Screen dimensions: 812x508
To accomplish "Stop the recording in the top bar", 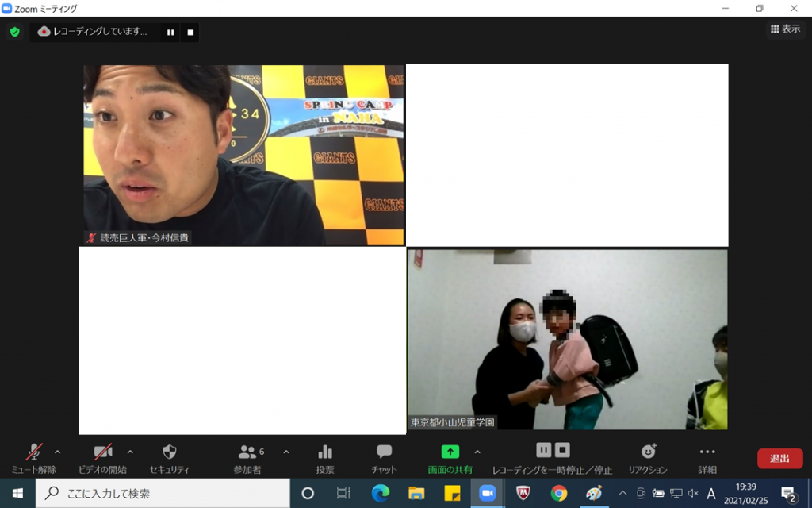I will coord(190,32).
